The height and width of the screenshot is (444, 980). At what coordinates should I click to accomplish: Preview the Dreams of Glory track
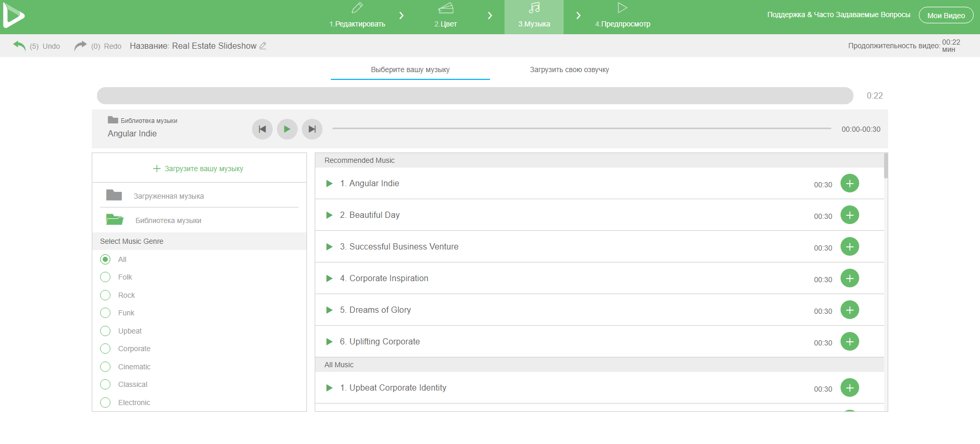(x=329, y=310)
